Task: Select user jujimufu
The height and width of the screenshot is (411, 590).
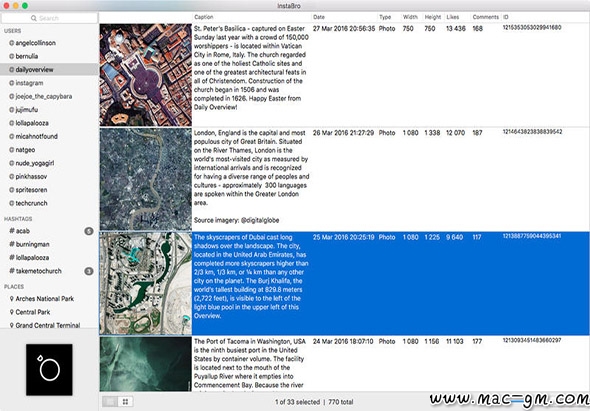Action: point(26,110)
